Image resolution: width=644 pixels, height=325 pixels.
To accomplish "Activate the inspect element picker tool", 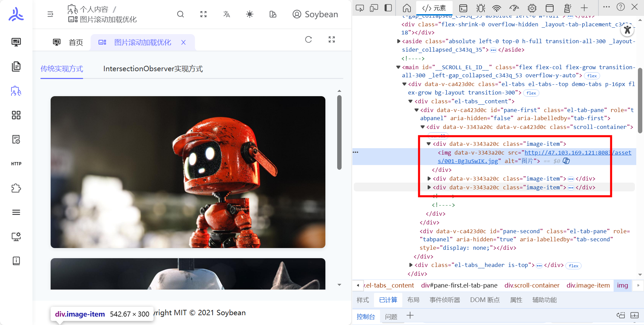I will click(x=360, y=7).
